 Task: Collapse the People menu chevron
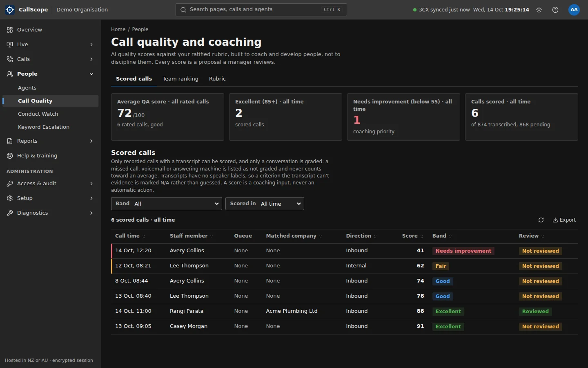(x=91, y=74)
